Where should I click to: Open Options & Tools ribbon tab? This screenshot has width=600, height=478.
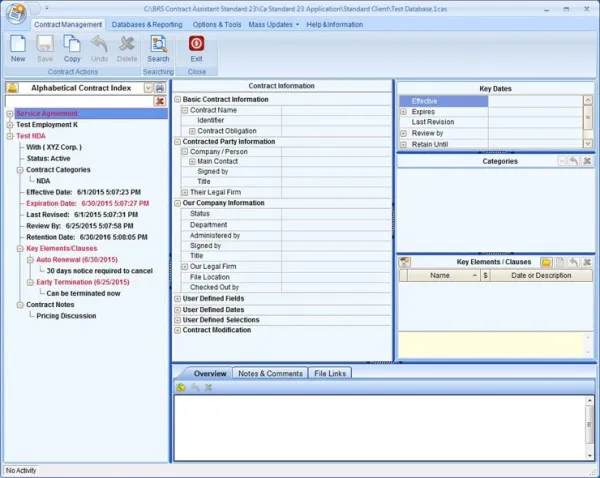pos(217,24)
